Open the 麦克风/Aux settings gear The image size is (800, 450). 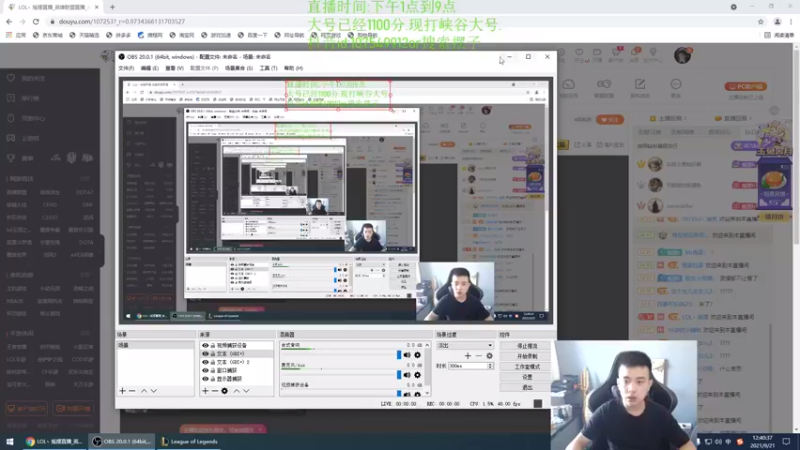tap(417, 375)
